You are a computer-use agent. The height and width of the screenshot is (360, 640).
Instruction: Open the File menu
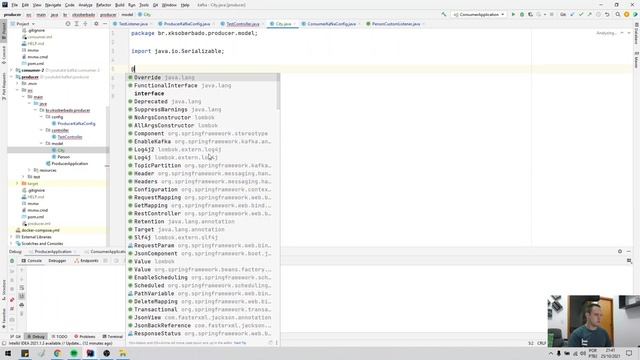click(x=14, y=5)
